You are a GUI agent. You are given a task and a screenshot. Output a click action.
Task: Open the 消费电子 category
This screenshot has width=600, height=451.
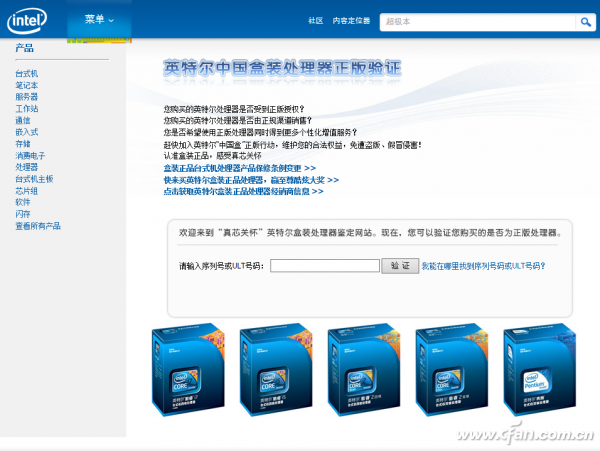(30, 156)
